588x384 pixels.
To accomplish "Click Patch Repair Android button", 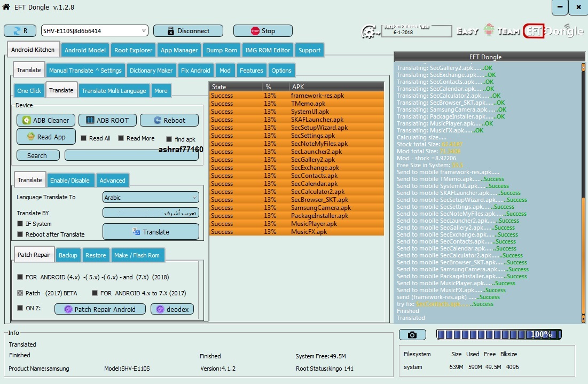I will (100, 309).
